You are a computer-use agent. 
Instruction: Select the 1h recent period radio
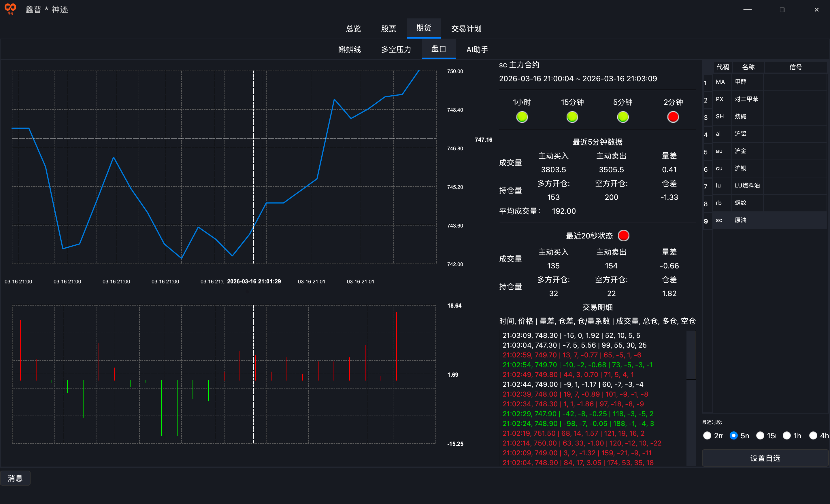[x=786, y=435]
